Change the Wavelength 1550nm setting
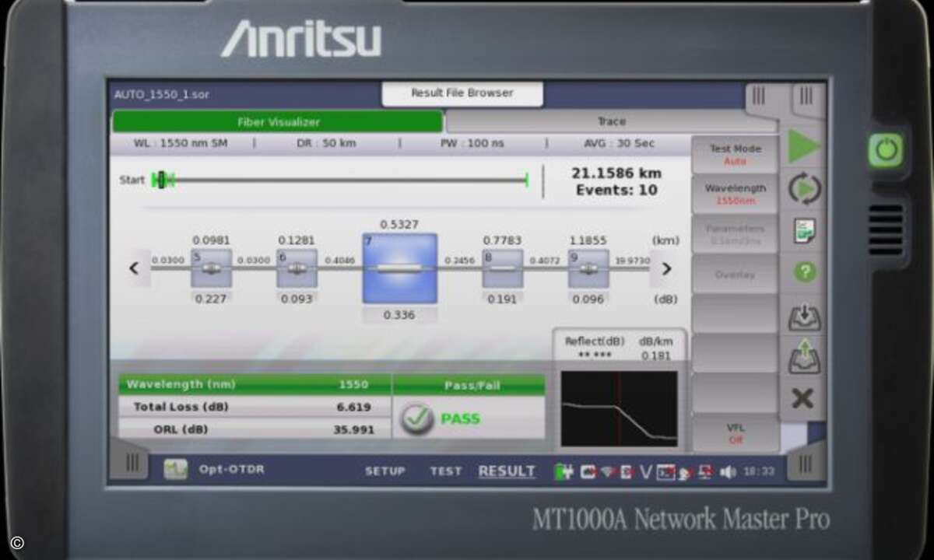 point(735,194)
